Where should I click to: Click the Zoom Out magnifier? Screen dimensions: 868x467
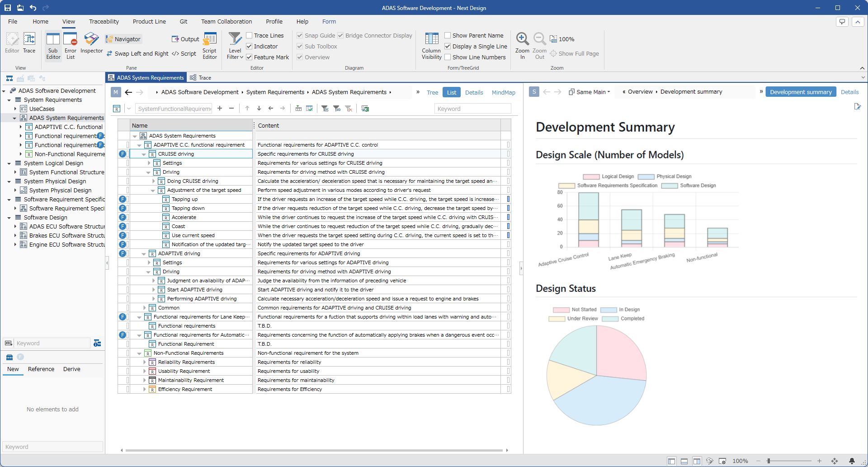539,44
